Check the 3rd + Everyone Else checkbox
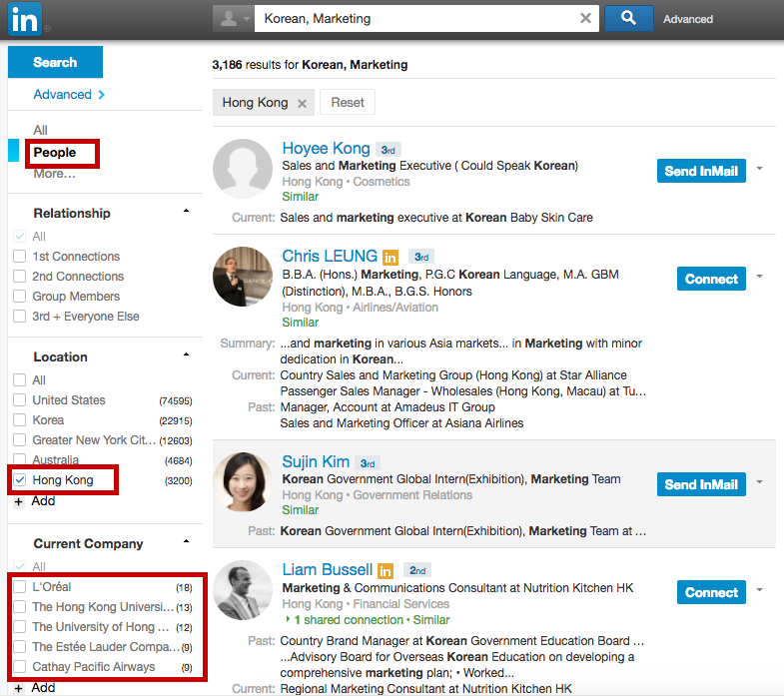The height and width of the screenshot is (696, 784). [20, 317]
